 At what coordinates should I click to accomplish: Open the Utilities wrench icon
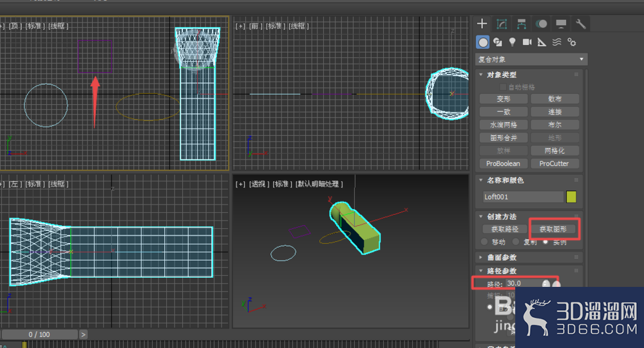581,24
